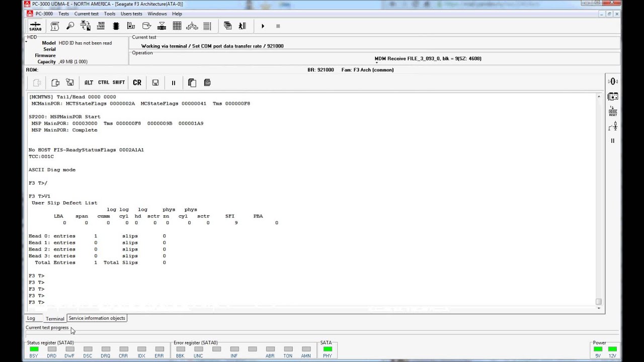Click the scroll document icon beside SATA0
The height and width of the screenshot is (362, 644).
click(x=55, y=26)
